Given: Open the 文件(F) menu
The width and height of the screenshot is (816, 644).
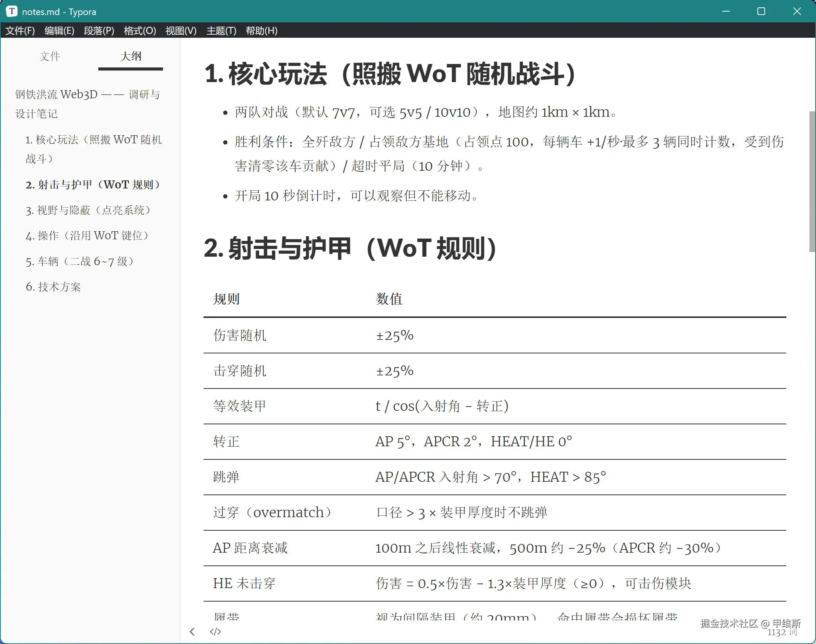Looking at the screenshot, I should pos(20,30).
